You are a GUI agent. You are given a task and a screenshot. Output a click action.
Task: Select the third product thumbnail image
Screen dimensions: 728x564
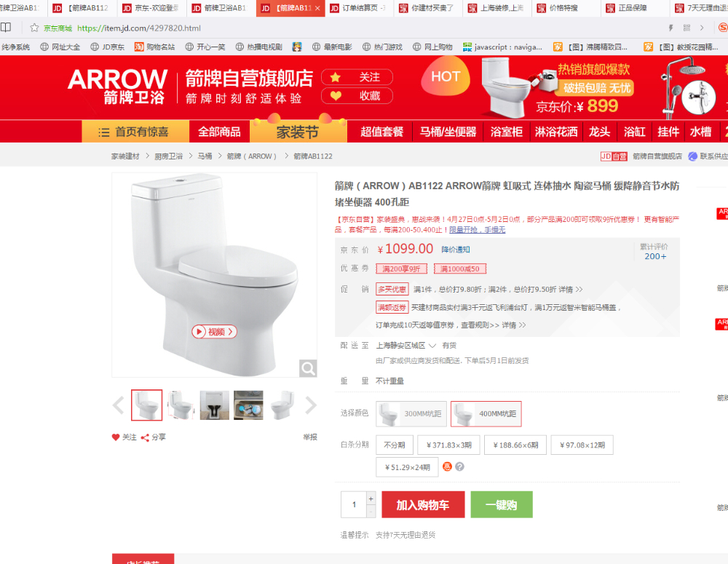click(215, 405)
